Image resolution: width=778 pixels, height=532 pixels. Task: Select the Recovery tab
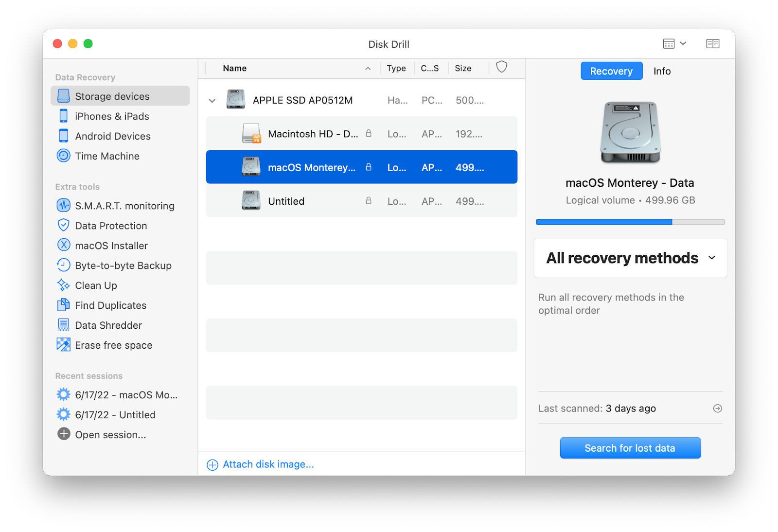coord(611,71)
